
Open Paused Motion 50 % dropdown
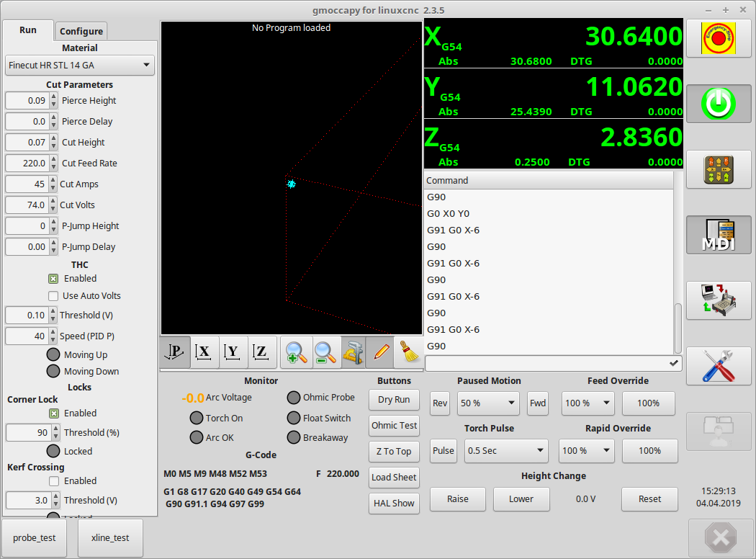coord(488,403)
